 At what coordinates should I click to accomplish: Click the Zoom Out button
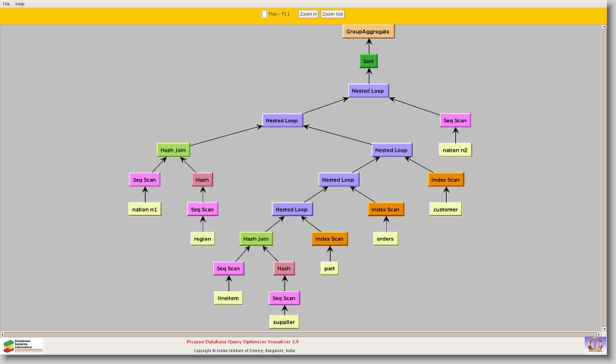[x=332, y=14]
